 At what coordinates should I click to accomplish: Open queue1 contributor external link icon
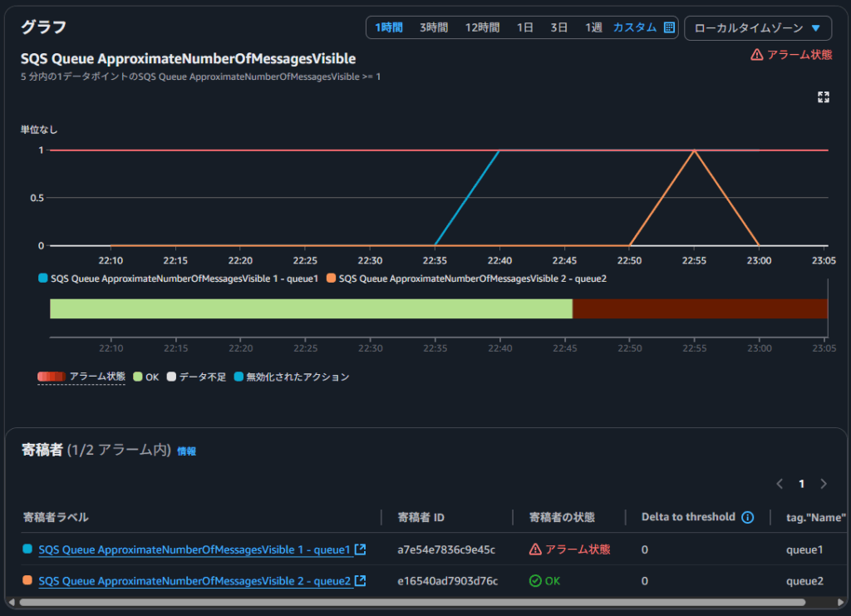coord(360,549)
